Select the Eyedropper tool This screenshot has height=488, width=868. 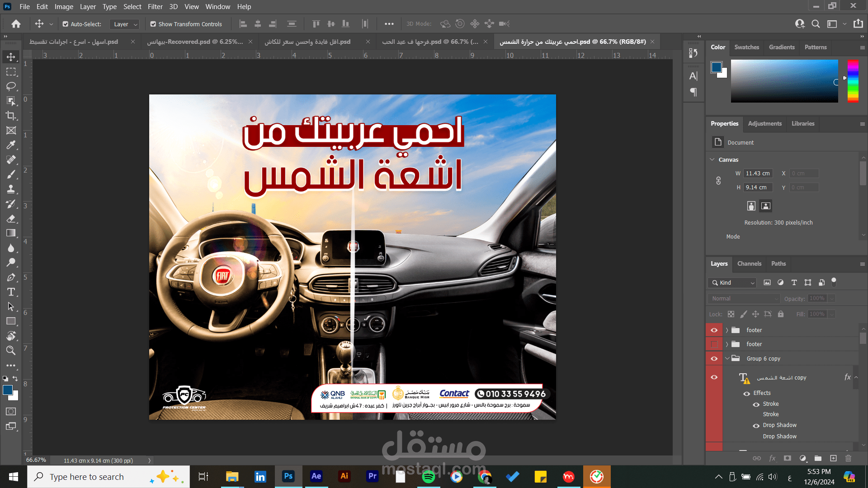click(11, 145)
